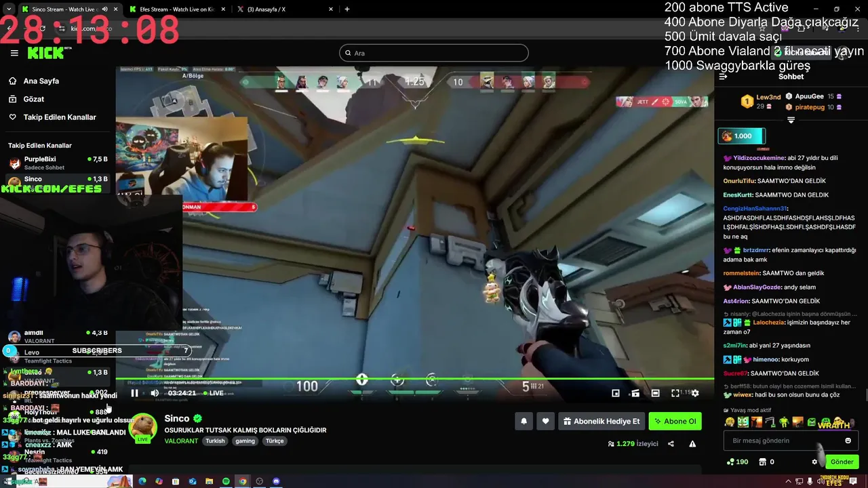868x488 pixels.
Task: Click username himenoo in chat
Action: coord(766,359)
